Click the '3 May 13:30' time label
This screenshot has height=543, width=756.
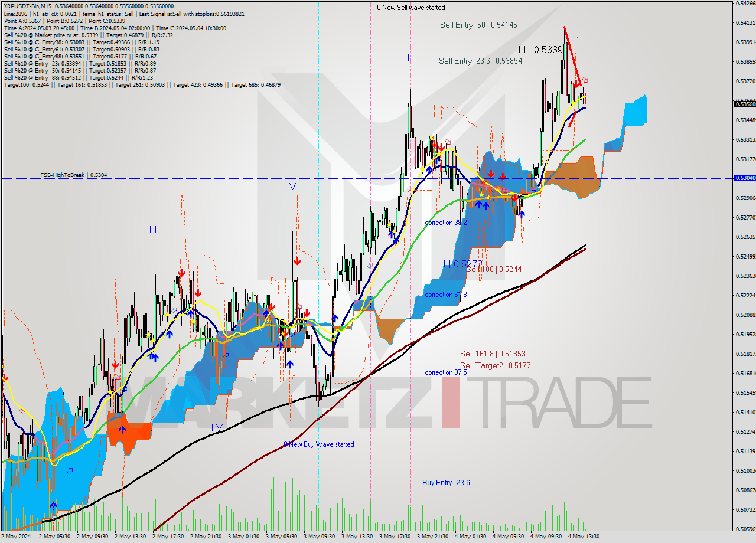[357, 537]
